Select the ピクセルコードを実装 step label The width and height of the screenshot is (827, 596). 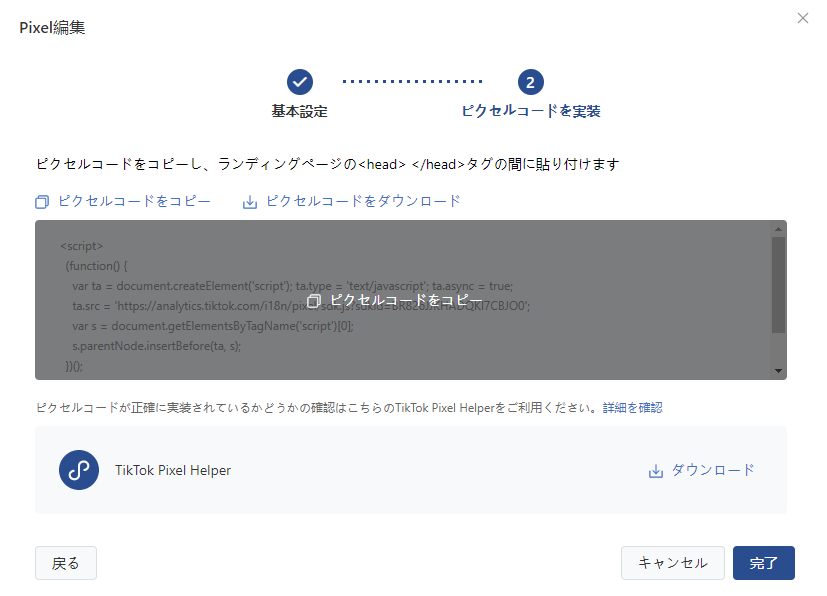[530, 111]
